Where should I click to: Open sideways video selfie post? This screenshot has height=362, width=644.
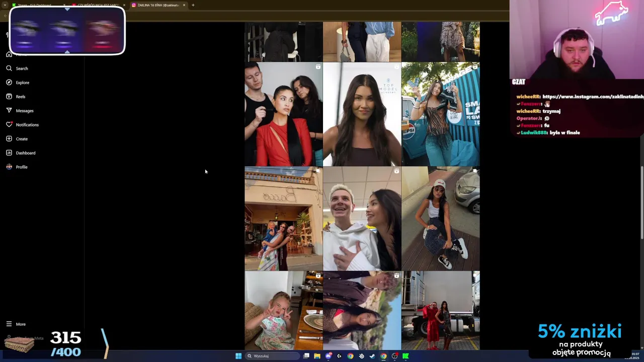pyautogui.click(x=362, y=310)
